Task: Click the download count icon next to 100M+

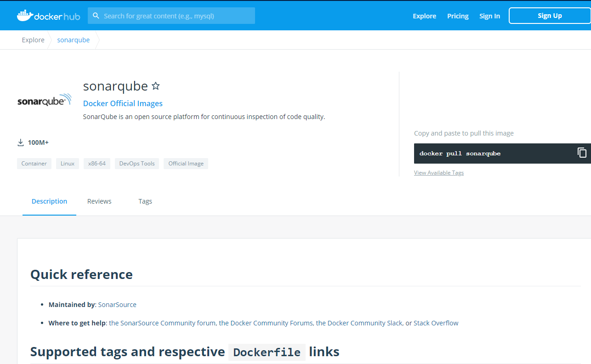Action: 20,142
